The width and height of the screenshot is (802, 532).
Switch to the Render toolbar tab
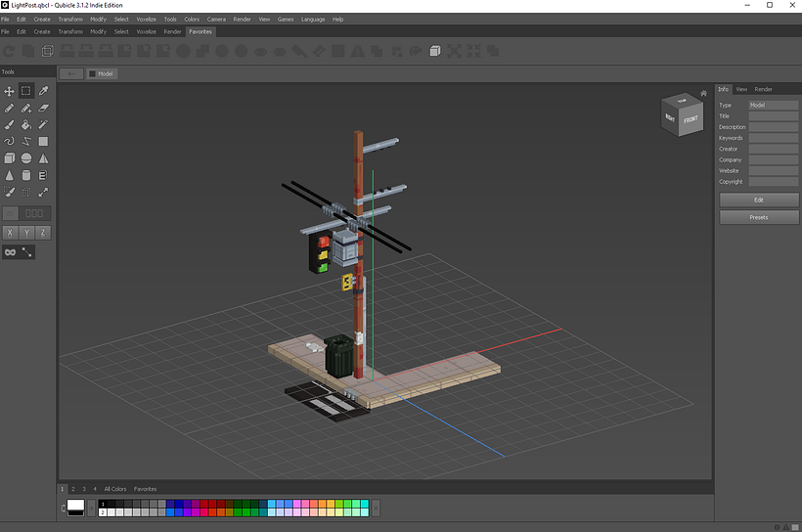click(x=172, y=31)
